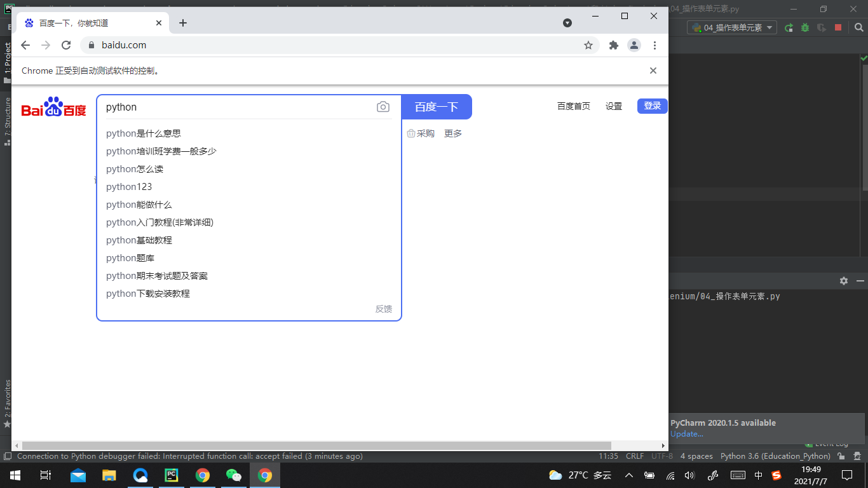
Task: Toggle input language via the 中 tray icon
Action: pos(759,475)
